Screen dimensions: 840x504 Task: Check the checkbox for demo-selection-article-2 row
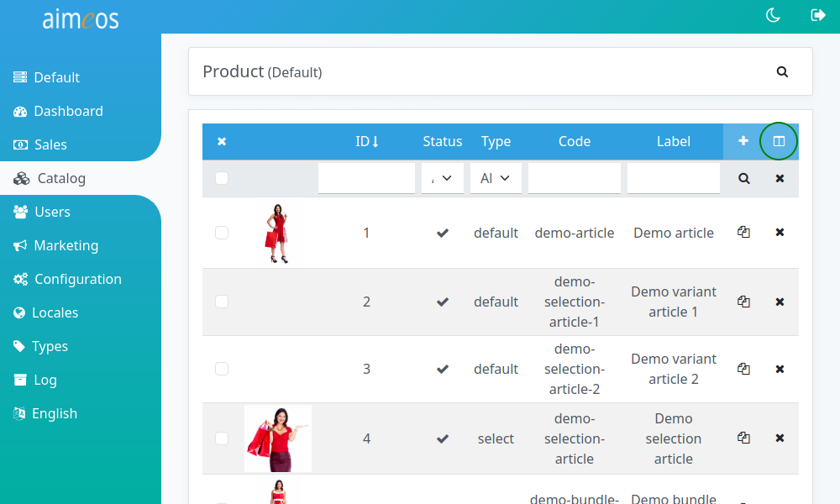pyautogui.click(x=222, y=369)
